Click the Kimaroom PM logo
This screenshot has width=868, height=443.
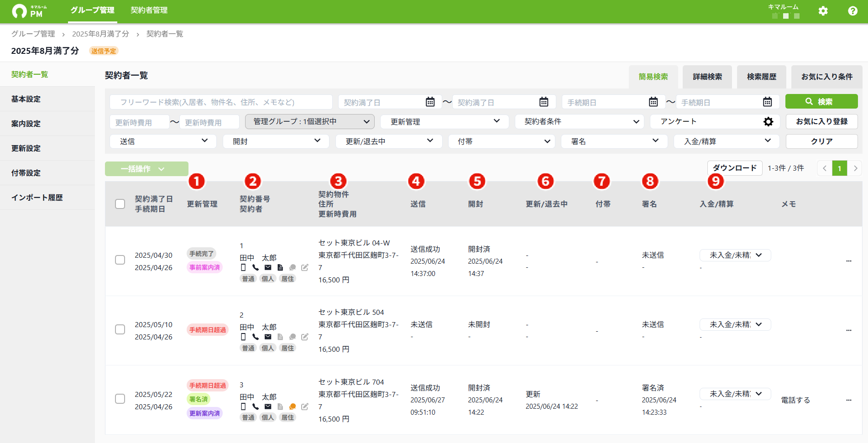coord(30,11)
